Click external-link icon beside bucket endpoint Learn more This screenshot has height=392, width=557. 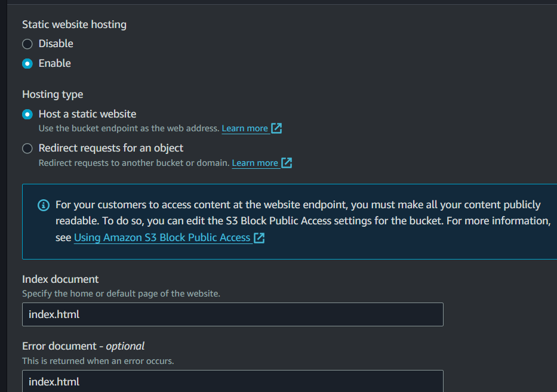pos(276,128)
